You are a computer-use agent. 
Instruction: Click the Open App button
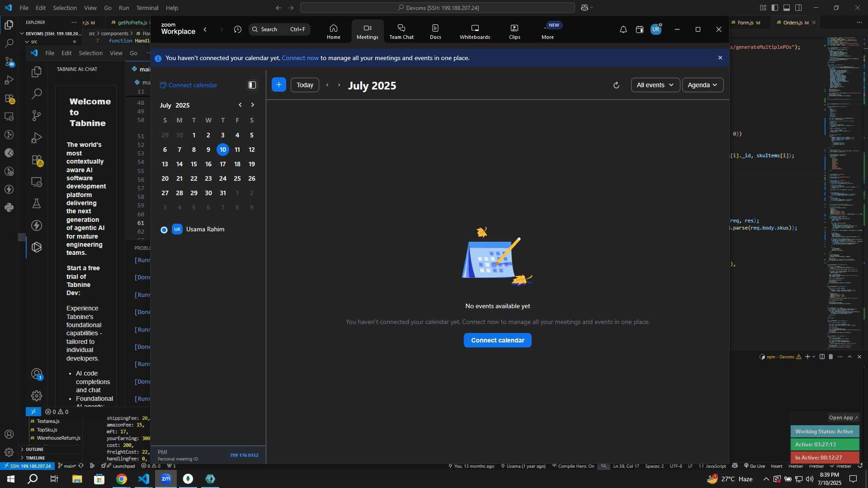pos(843,418)
